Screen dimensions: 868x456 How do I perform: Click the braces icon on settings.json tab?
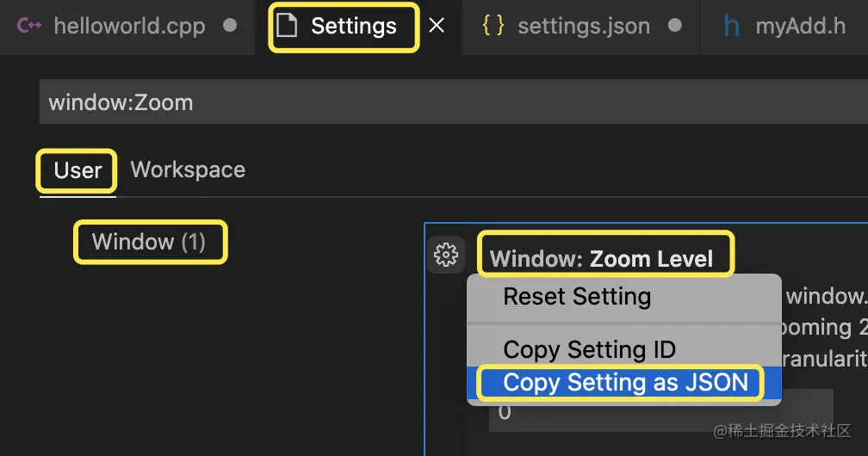[x=493, y=26]
